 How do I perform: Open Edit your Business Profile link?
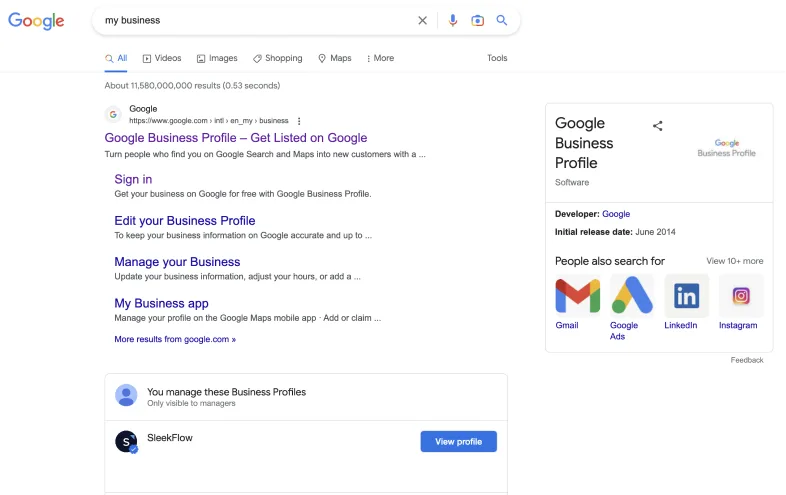pyautogui.click(x=184, y=221)
